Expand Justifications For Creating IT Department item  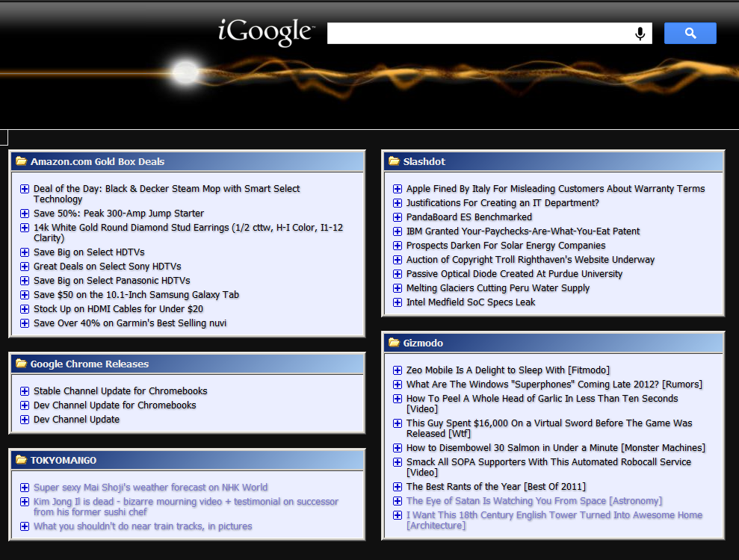click(398, 203)
